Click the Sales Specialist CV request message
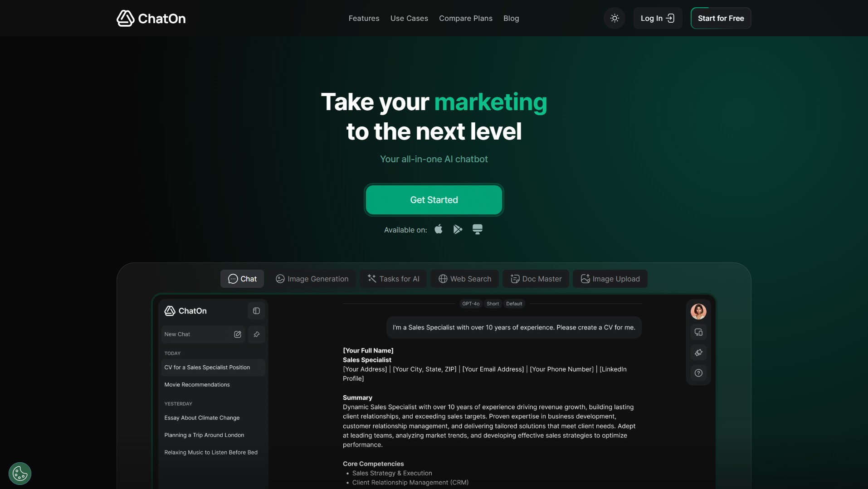 (514, 327)
